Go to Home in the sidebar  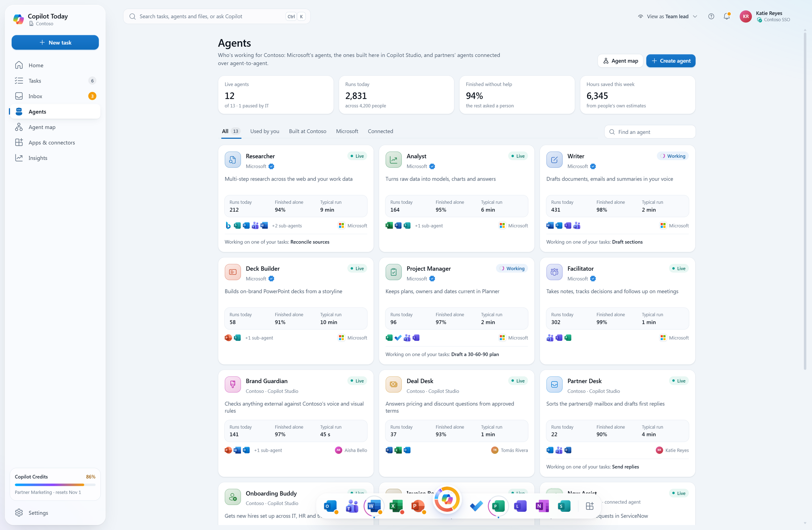pos(55,66)
